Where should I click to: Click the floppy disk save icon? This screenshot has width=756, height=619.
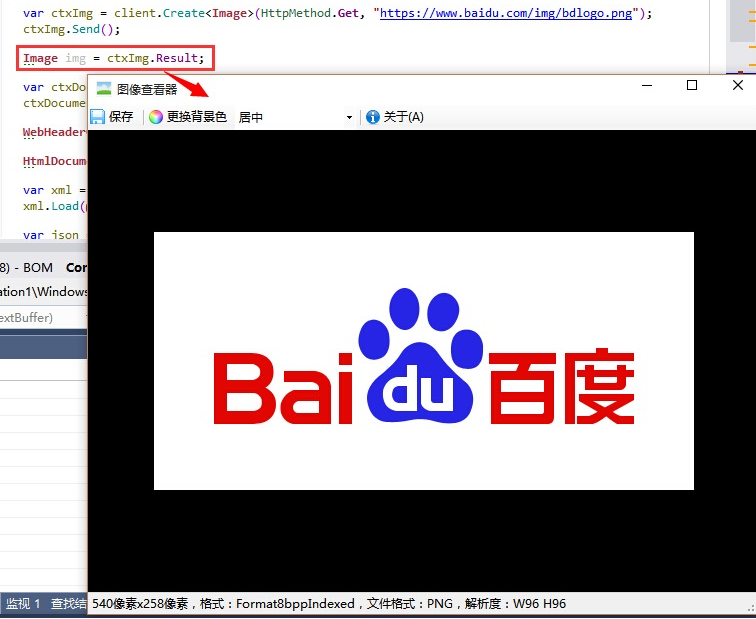97,117
